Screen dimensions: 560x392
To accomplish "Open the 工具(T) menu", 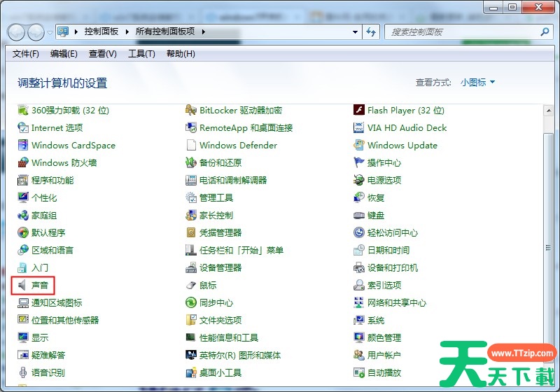I will coord(141,54).
